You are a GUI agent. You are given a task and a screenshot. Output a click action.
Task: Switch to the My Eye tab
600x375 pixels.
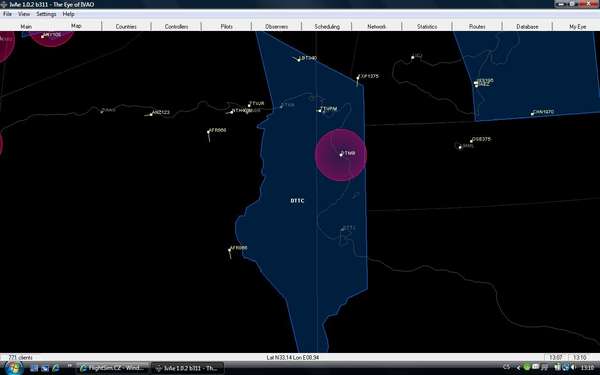(x=577, y=26)
